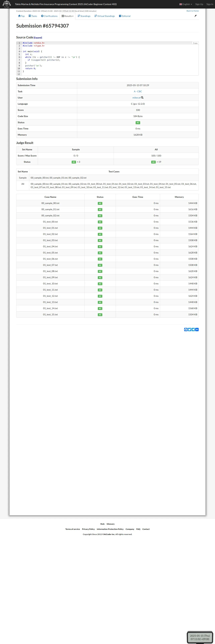Click case name 01_test_08.txt in results table
Image resolution: width=215 pixels, height=644 pixels.
[50, 271]
